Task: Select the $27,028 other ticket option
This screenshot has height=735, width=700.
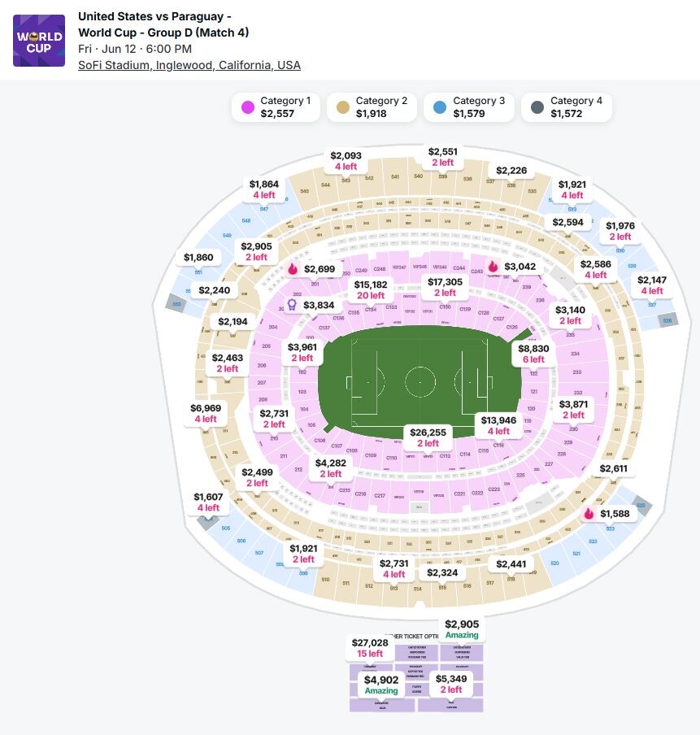Action: (369, 648)
